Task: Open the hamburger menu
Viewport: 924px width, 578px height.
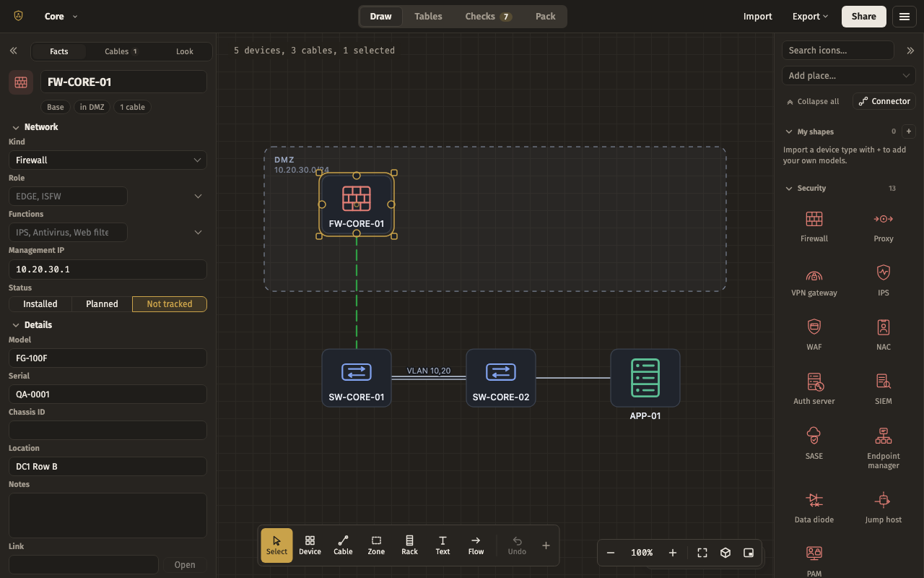Action: [905, 17]
